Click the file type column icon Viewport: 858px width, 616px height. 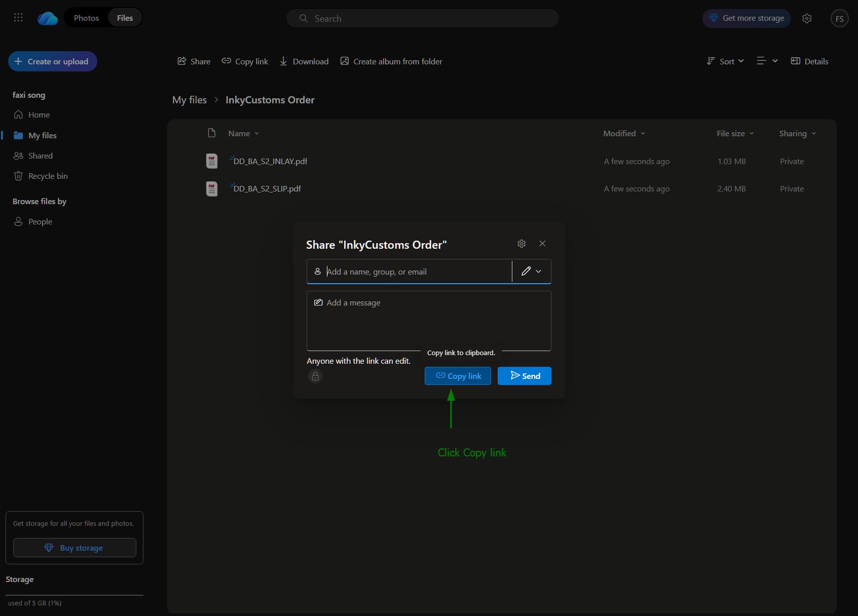pyautogui.click(x=212, y=133)
